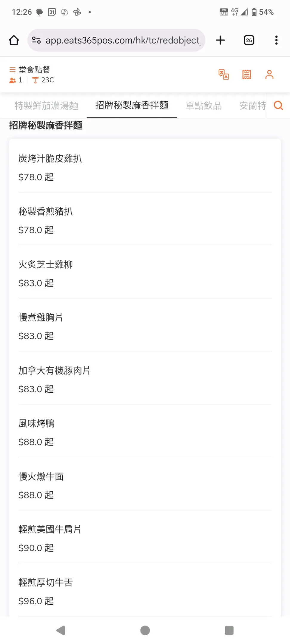This screenshot has height=644, width=290.
Task: Choose the 風味烤鴨 dish
Action: tap(145, 432)
